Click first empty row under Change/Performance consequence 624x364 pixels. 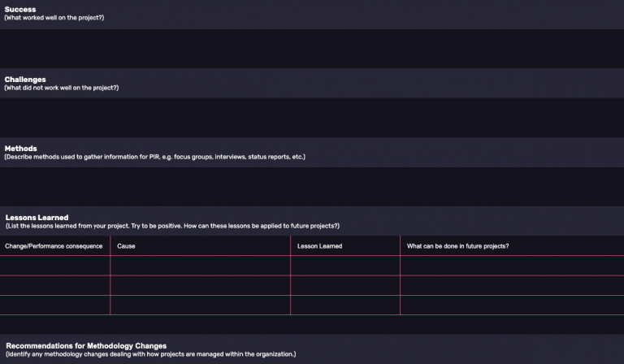54,266
